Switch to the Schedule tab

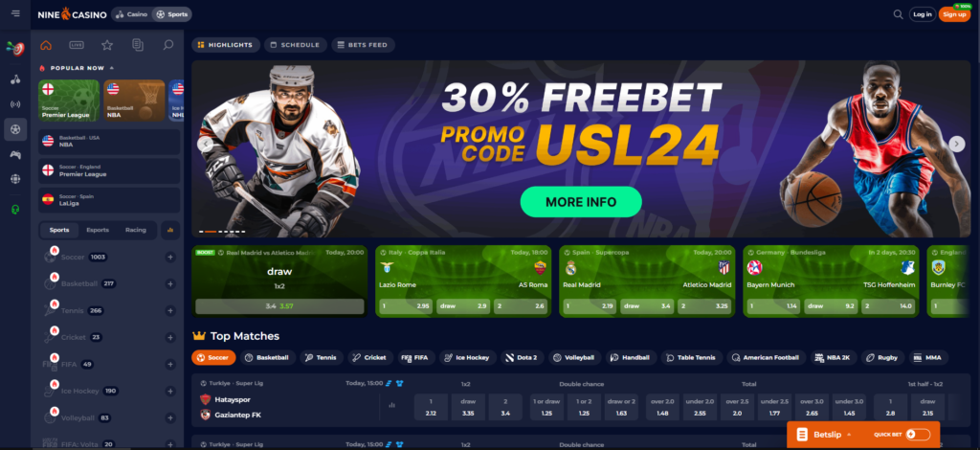pyautogui.click(x=295, y=45)
